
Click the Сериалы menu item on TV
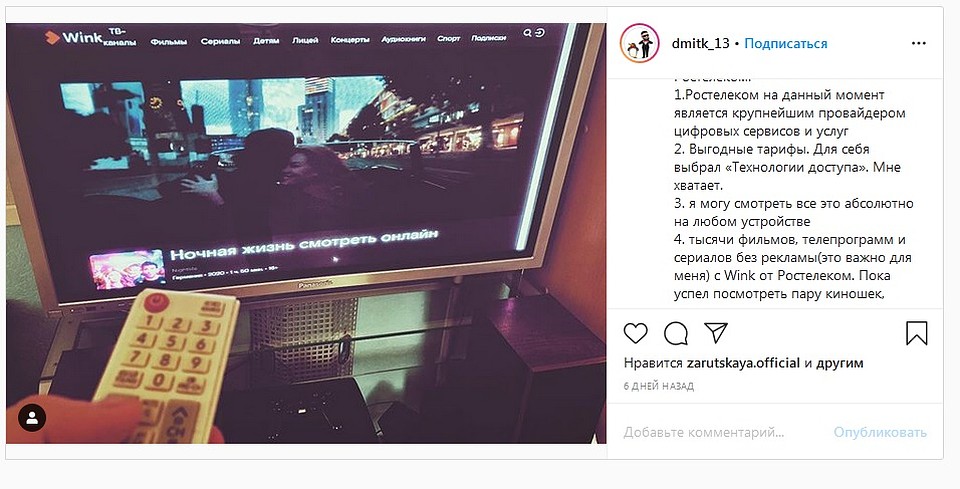220,42
